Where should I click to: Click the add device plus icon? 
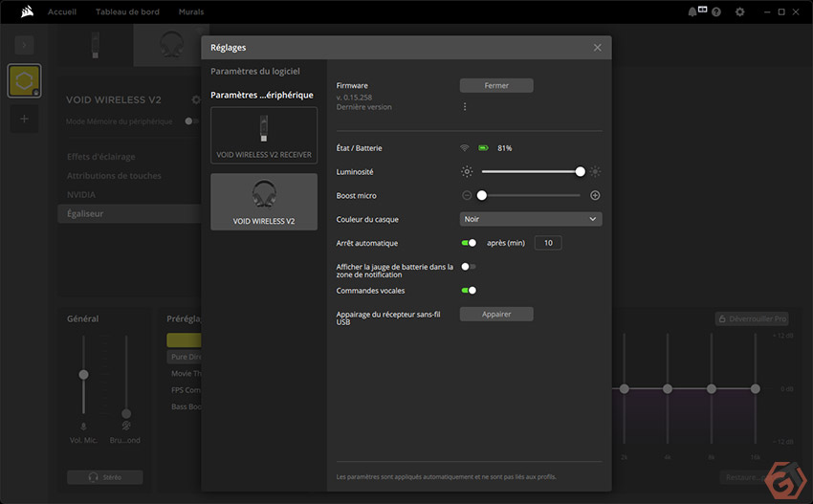[x=24, y=119]
